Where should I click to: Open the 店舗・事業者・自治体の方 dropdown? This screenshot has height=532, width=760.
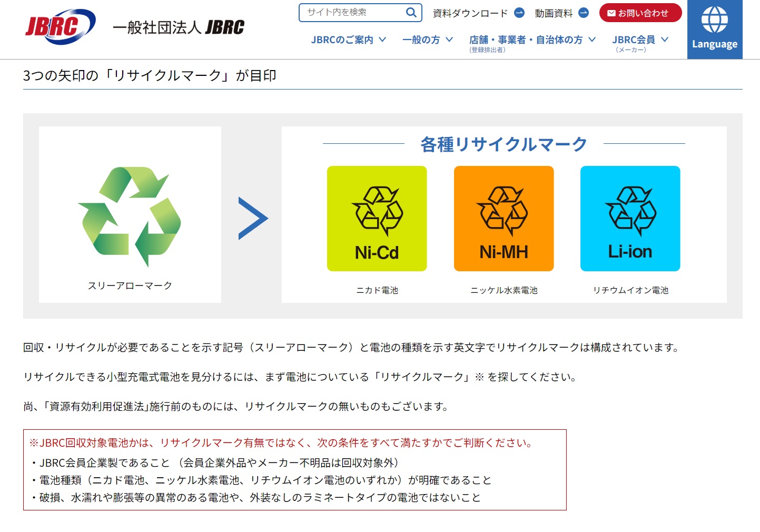coord(532,40)
